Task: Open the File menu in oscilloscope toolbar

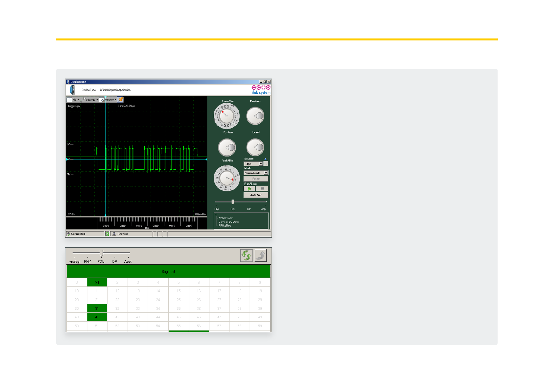Action: click(x=73, y=100)
